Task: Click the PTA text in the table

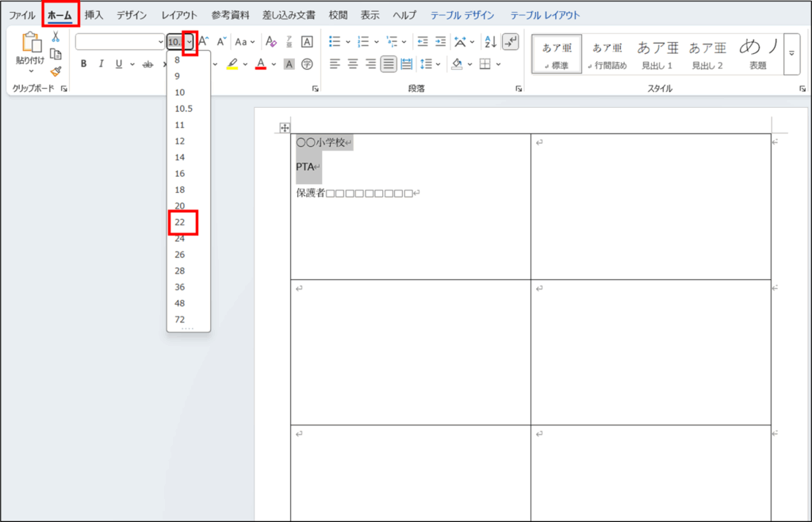Action: 305,167
